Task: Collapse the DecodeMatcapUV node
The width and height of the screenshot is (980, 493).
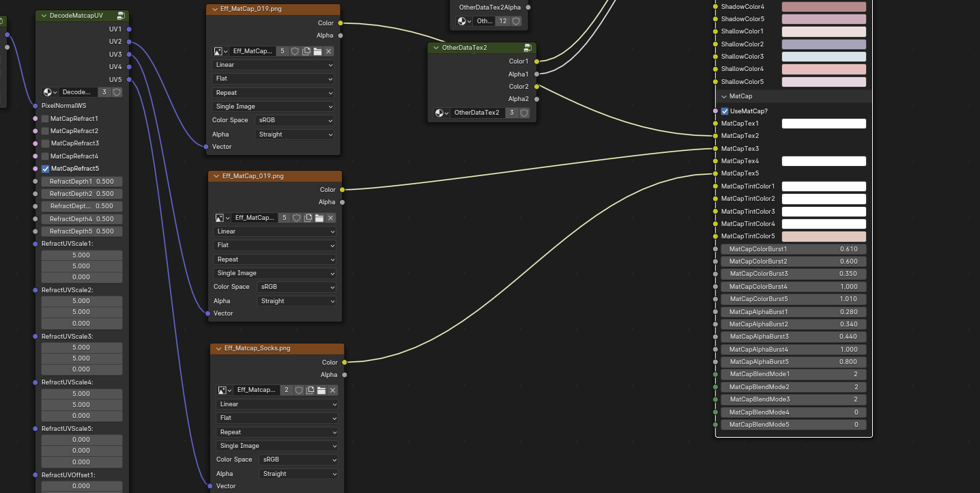Action: click(x=44, y=16)
